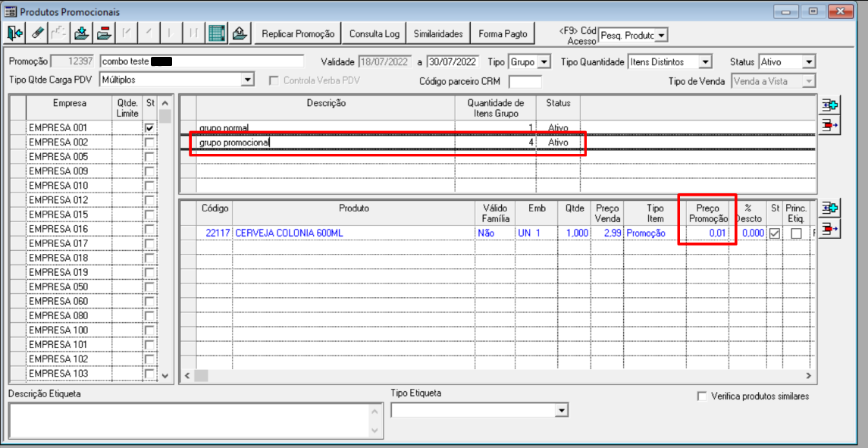Click the Replicar Promoção button

point(299,34)
